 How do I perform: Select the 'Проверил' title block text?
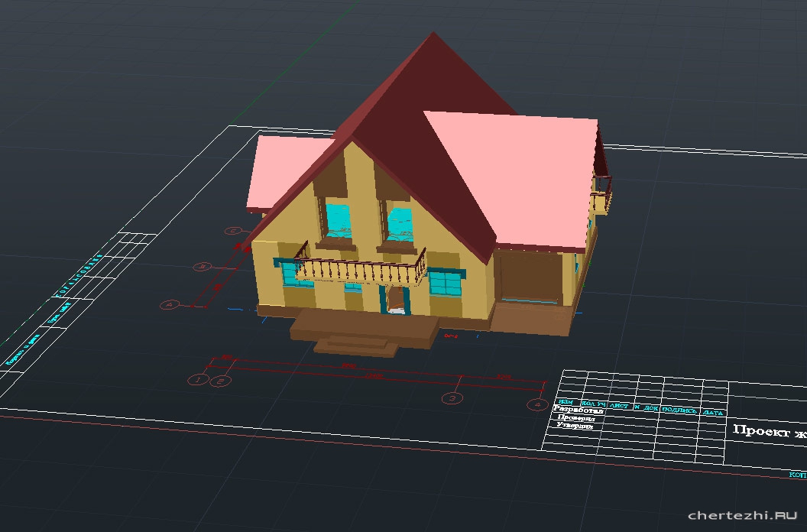point(575,418)
